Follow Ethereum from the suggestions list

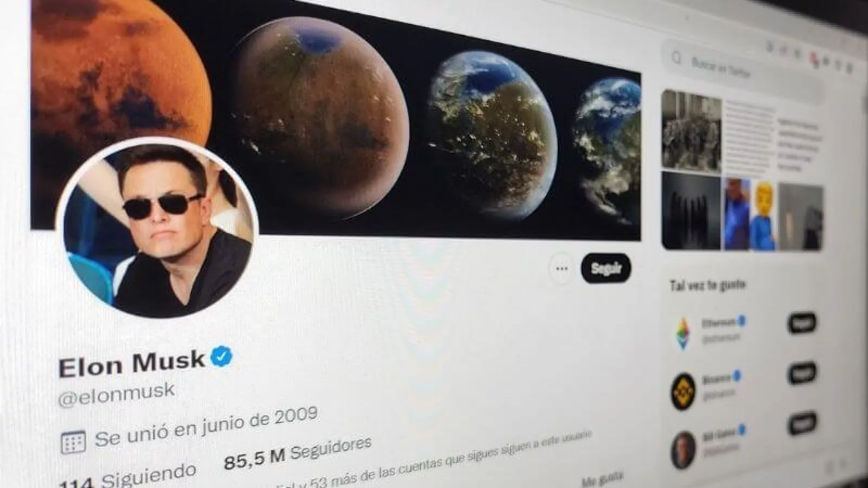point(801,323)
